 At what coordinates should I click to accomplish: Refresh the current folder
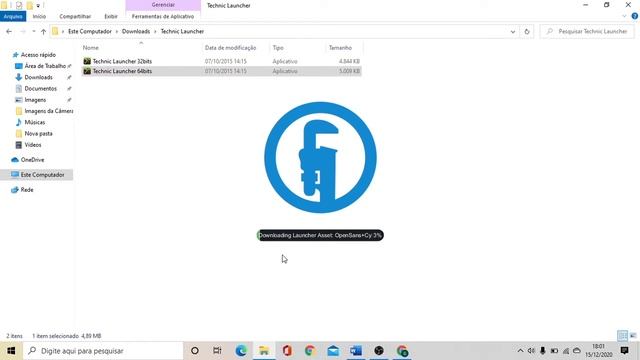tap(527, 31)
